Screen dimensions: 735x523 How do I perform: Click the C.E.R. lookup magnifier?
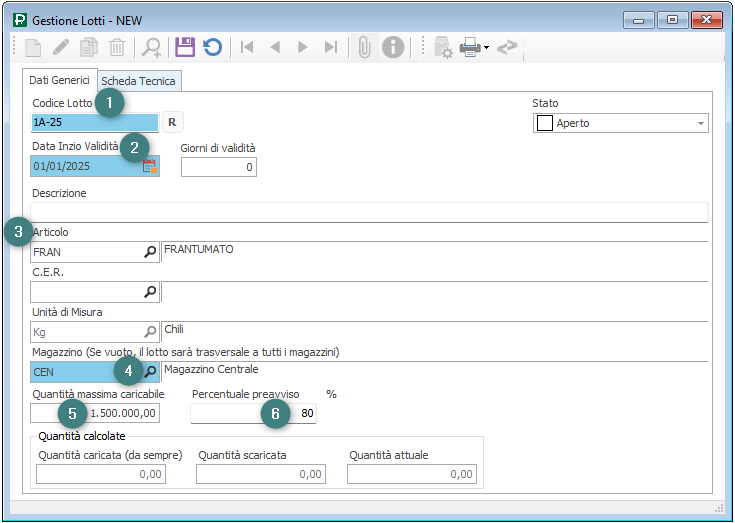point(150,292)
